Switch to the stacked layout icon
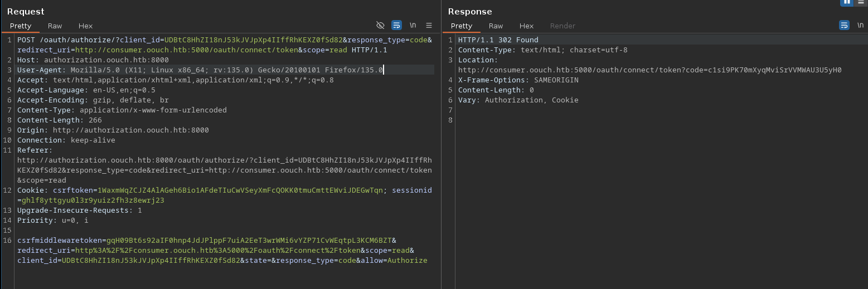The height and width of the screenshot is (289, 868). tap(861, 2)
